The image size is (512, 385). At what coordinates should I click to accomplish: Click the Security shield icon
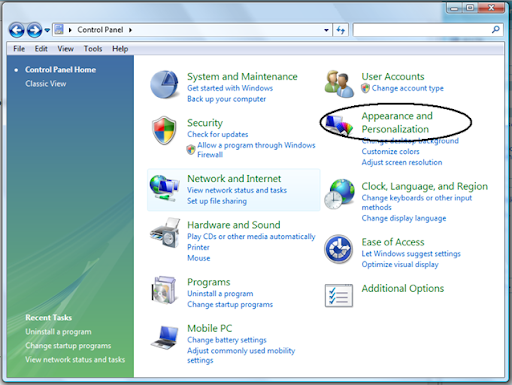pyautogui.click(x=164, y=130)
